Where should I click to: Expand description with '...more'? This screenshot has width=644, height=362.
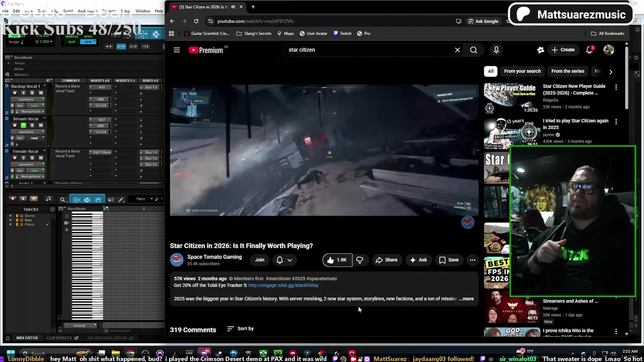click(466, 299)
